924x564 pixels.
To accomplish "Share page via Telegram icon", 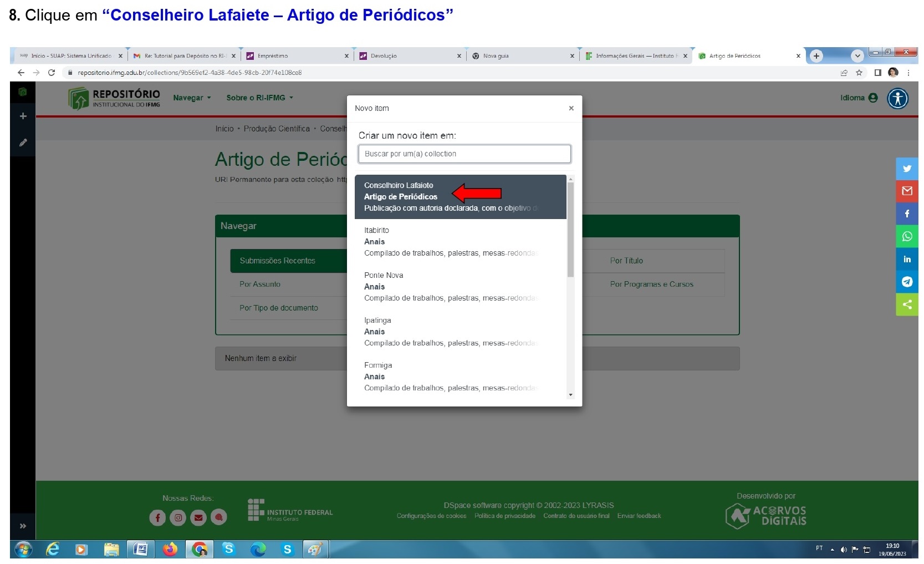I will (x=907, y=282).
